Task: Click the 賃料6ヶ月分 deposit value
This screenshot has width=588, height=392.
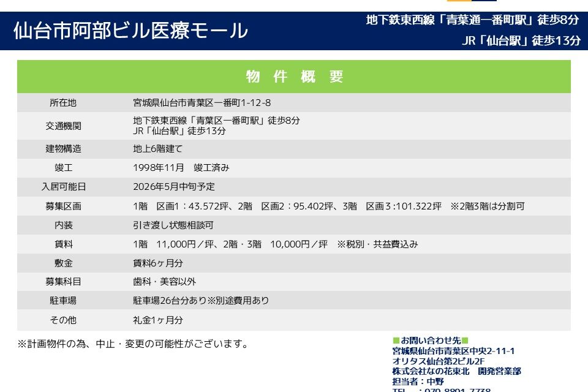Action: 157,263
